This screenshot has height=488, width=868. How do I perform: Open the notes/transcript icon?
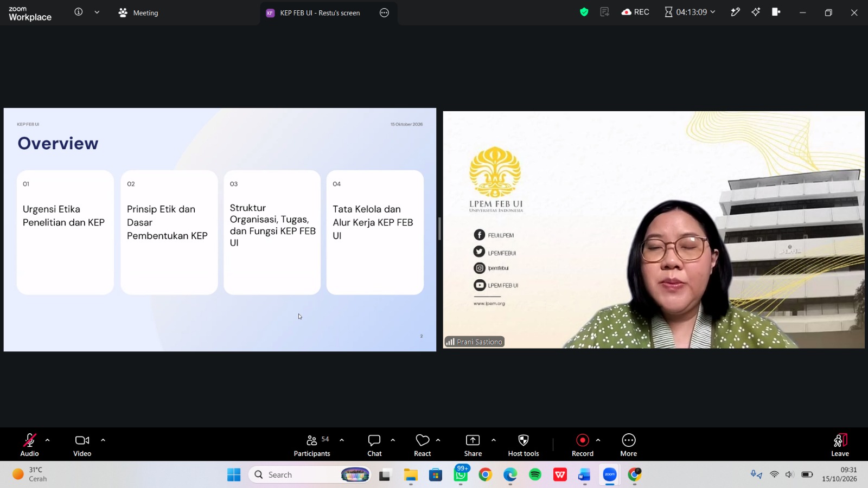(605, 12)
